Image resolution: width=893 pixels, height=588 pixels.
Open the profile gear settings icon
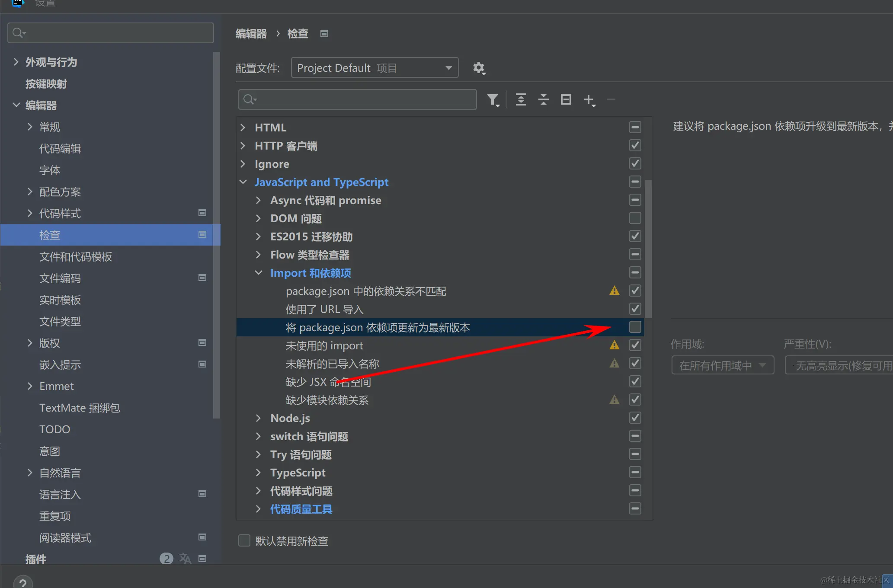(479, 68)
